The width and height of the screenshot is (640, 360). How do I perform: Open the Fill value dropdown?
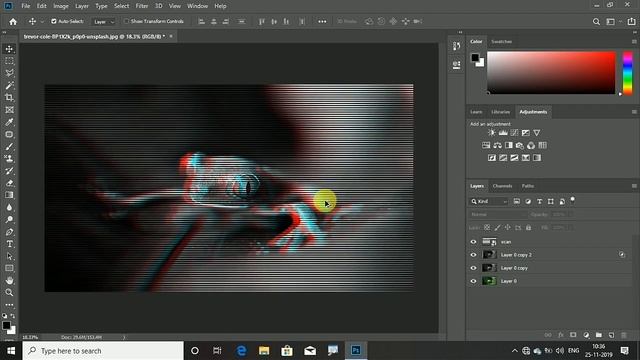(571, 227)
